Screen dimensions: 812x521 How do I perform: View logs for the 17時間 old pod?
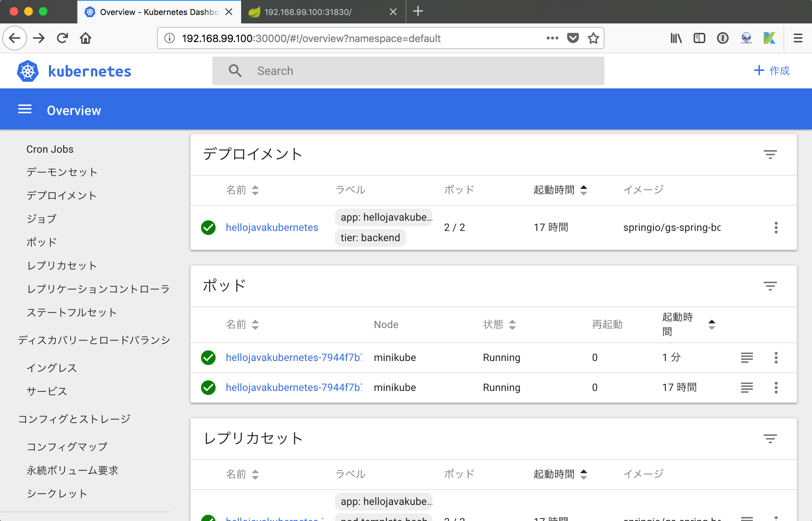[747, 387]
